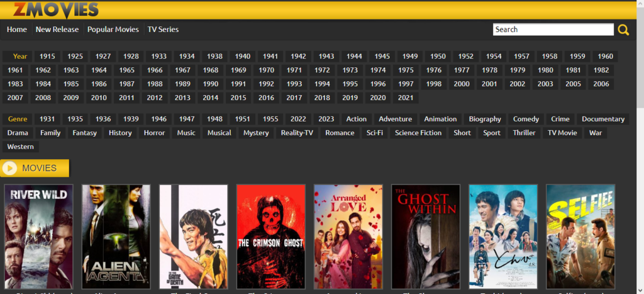The width and height of the screenshot is (644, 294).
Task: Show TV Movie titles
Action: [x=562, y=133]
